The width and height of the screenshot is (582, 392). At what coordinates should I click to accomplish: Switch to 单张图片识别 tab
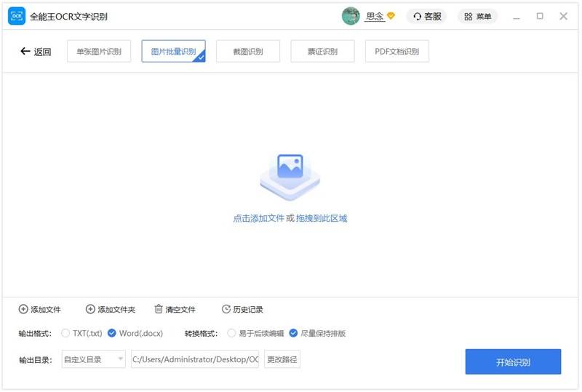pyautogui.click(x=99, y=51)
